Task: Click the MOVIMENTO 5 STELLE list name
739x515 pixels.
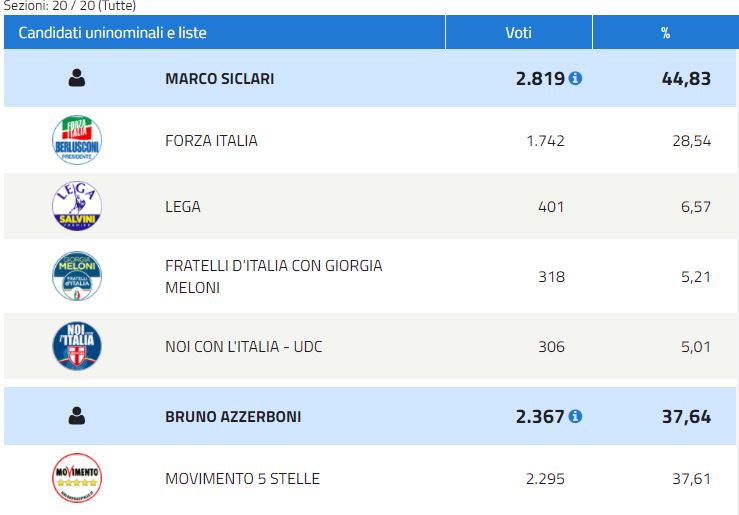Action: coord(242,479)
